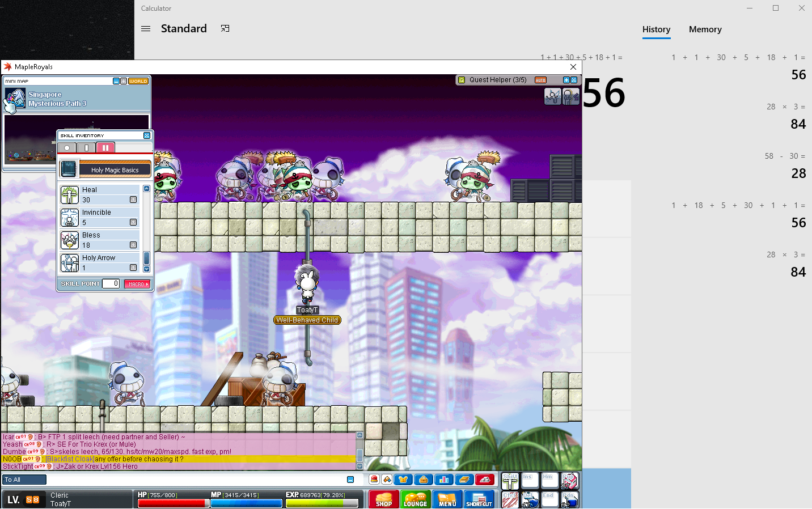Open the equipment window shirt icon
This screenshot has width=812, height=509.
(403, 480)
